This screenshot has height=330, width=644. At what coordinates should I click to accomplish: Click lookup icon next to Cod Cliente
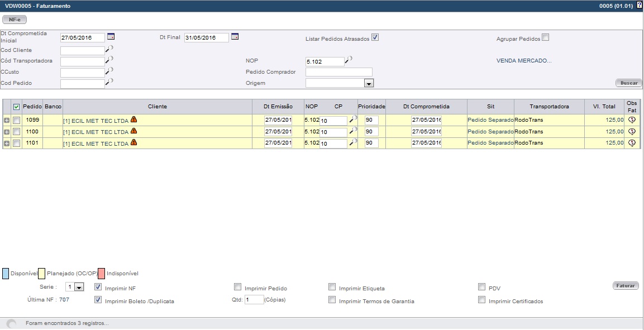click(109, 49)
